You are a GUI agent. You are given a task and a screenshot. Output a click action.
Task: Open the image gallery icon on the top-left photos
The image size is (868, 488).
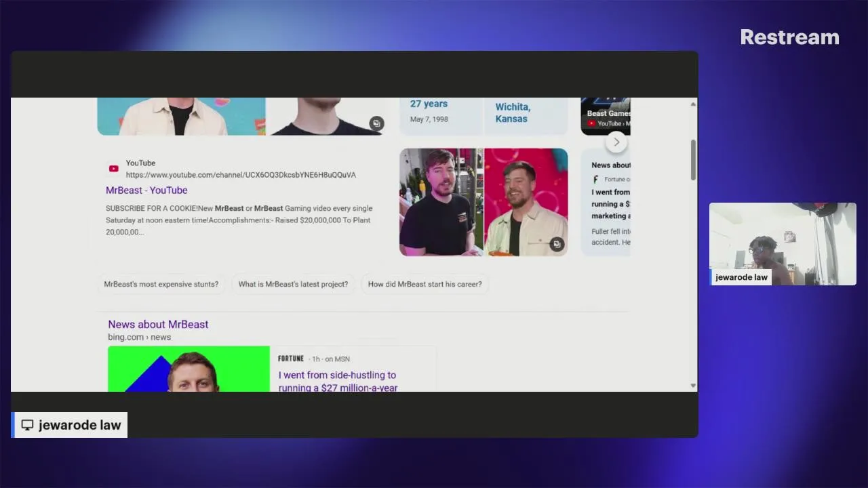(376, 123)
